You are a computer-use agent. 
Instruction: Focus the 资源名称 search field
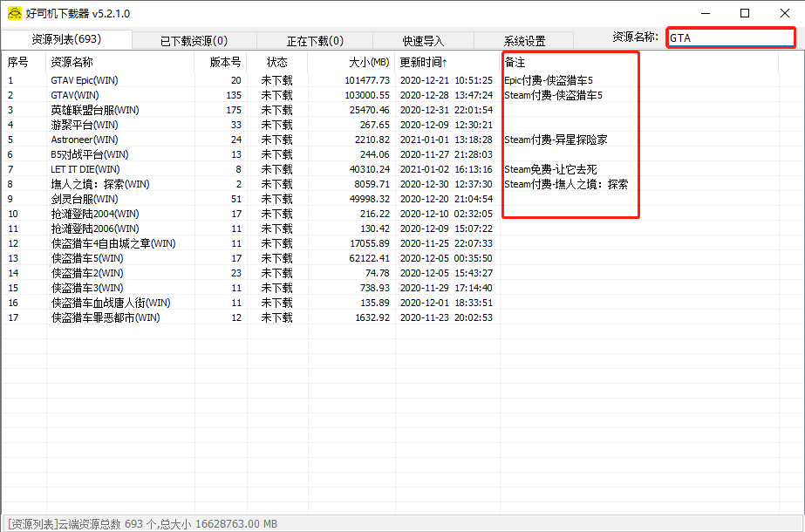731,38
